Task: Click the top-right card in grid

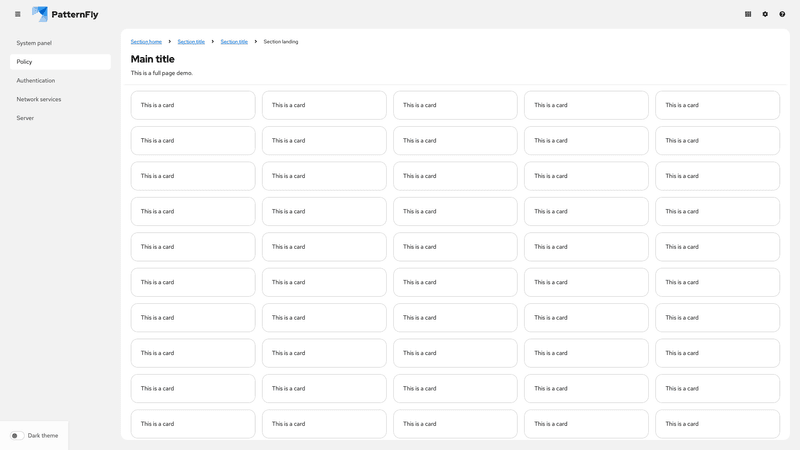Action: (717, 105)
